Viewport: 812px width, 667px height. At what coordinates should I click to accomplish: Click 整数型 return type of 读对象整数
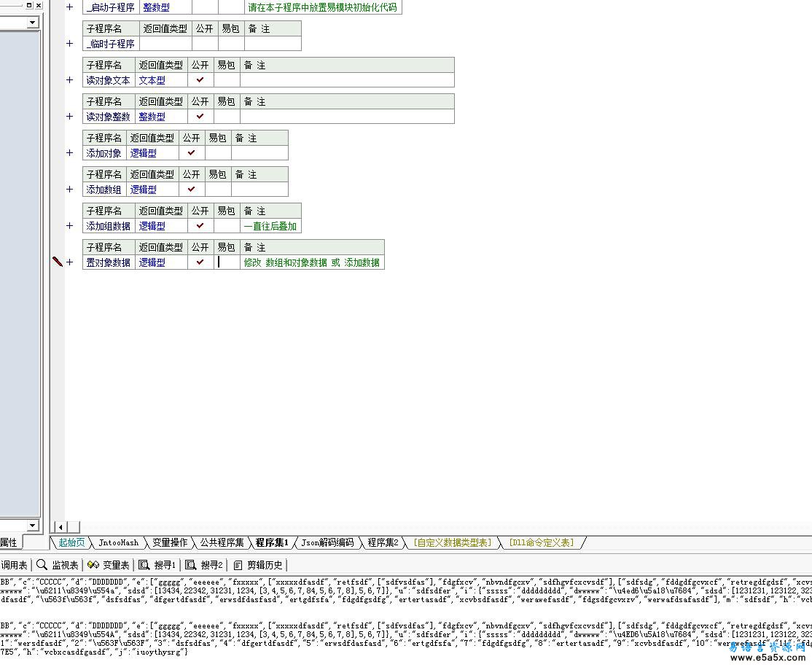(152, 117)
